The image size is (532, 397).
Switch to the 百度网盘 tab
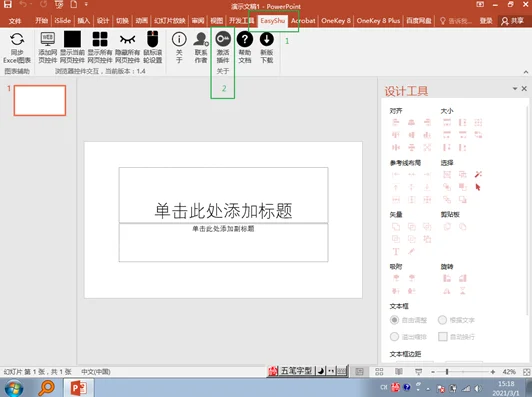pos(419,21)
